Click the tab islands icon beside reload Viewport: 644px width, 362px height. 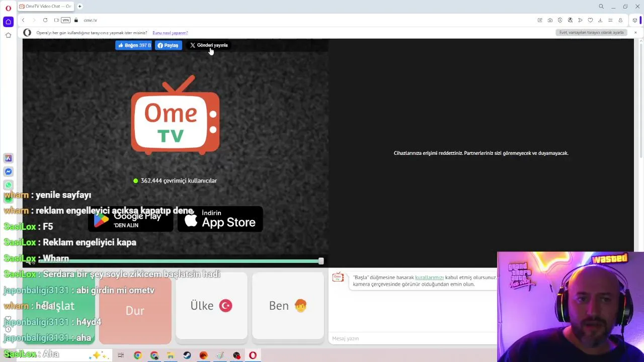(56, 20)
